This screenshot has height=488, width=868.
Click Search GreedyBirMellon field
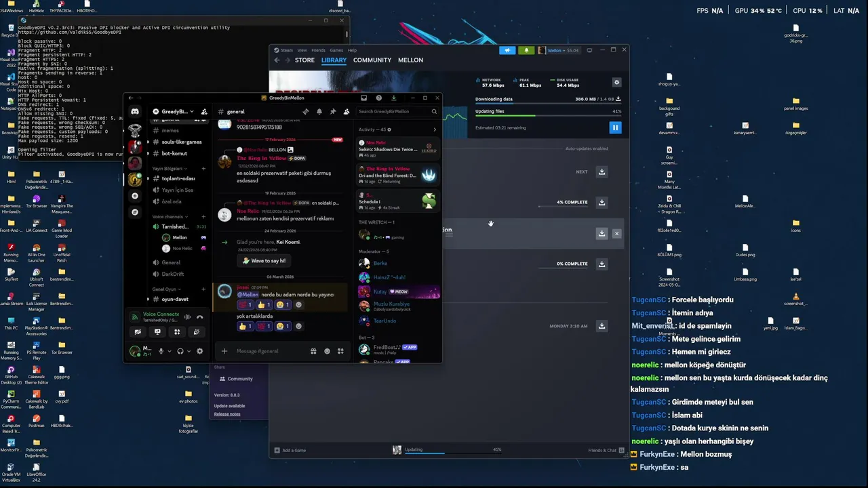click(x=397, y=112)
